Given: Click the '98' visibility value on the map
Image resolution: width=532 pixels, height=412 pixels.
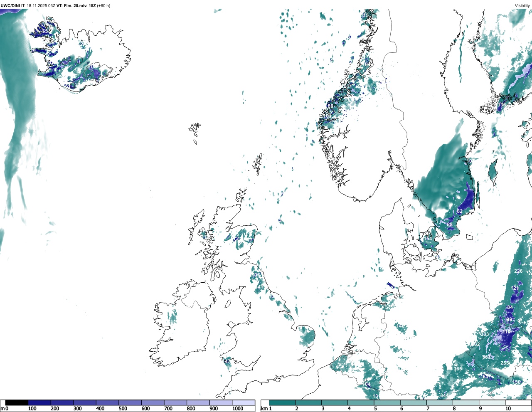Looking at the screenshot, I should [509, 319].
